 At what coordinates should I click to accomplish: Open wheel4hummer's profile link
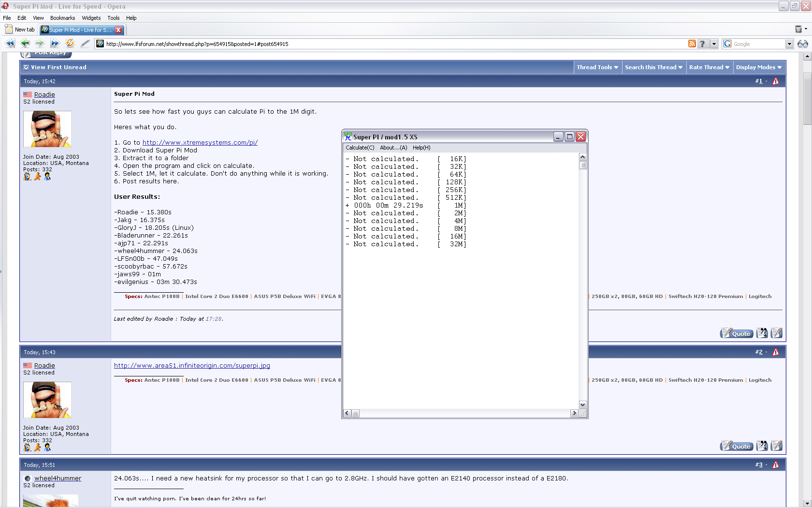pos(58,478)
